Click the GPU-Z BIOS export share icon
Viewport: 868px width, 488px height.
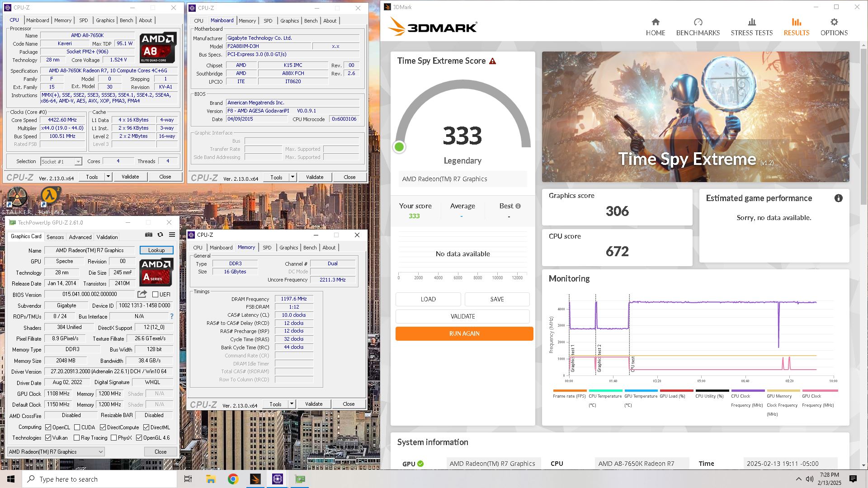click(142, 294)
